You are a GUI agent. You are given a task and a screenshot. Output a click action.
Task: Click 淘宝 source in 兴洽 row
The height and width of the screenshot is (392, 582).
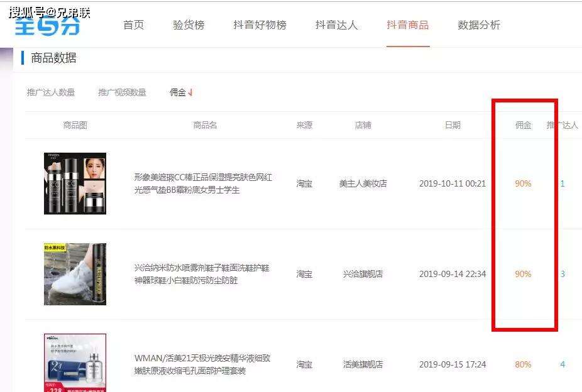[304, 274]
